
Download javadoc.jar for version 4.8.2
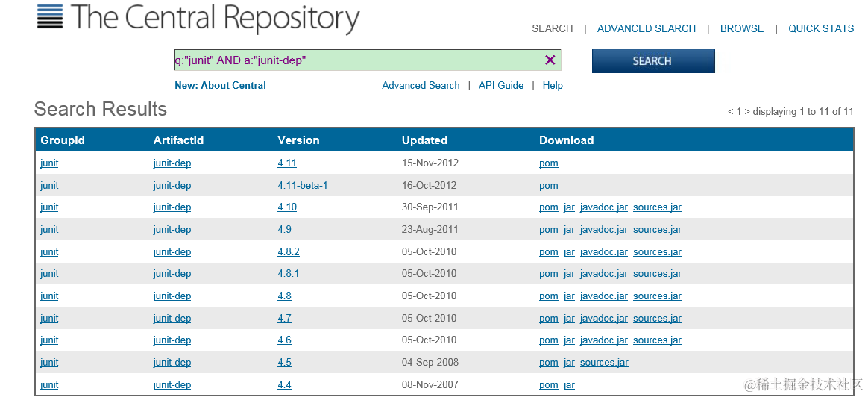(604, 252)
